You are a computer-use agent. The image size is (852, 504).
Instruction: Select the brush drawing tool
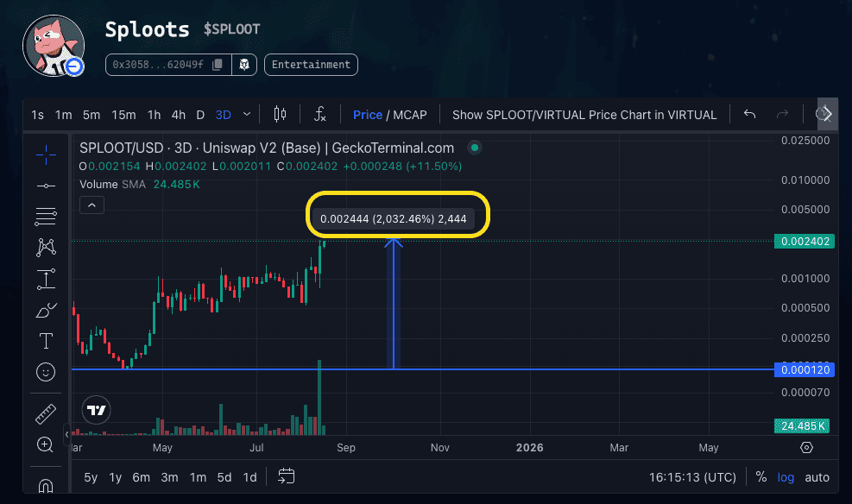pyautogui.click(x=46, y=311)
